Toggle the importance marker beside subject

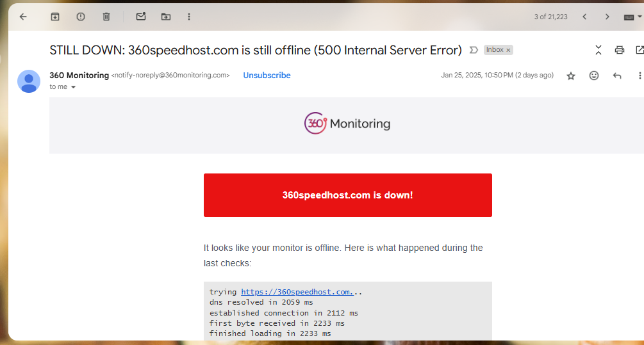(x=474, y=50)
